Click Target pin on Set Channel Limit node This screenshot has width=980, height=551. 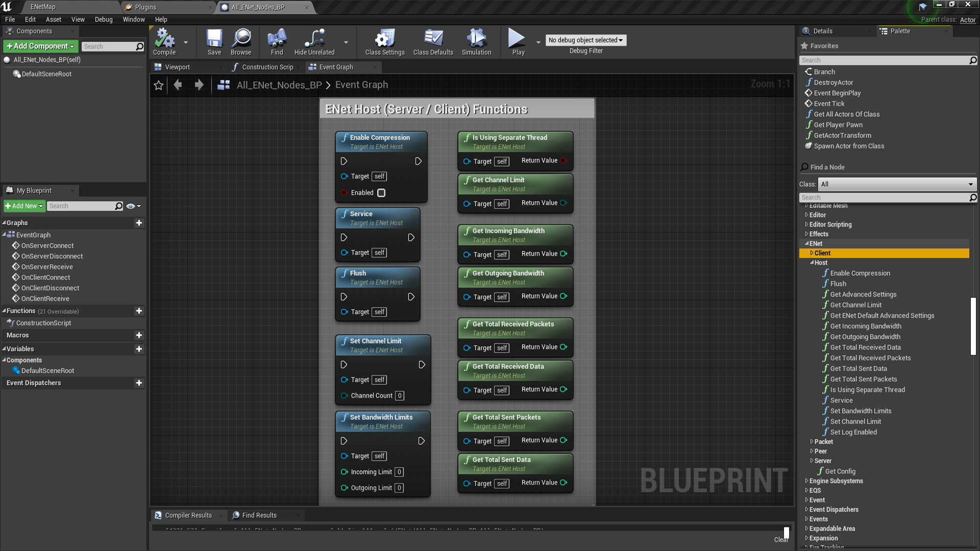coord(345,380)
